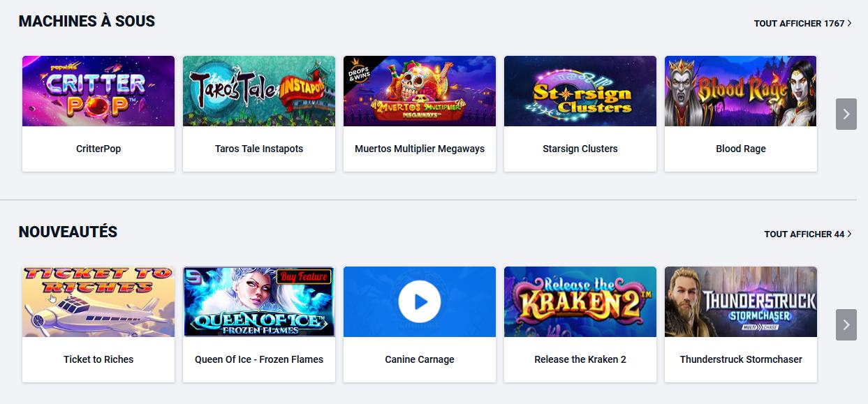Open the Blood Rage game image
The height and width of the screenshot is (404, 868).
click(x=741, y=91)
